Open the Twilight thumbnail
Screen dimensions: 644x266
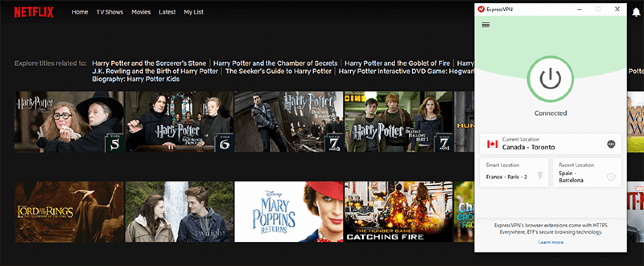coord(179,212)
